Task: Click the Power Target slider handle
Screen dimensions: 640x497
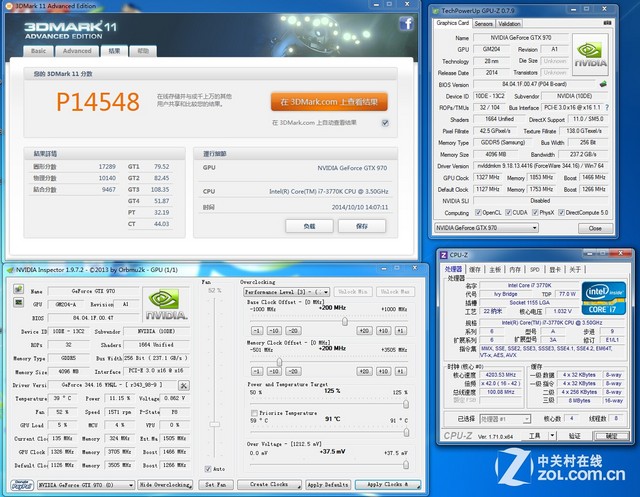Action: click(x=406, y=404)
